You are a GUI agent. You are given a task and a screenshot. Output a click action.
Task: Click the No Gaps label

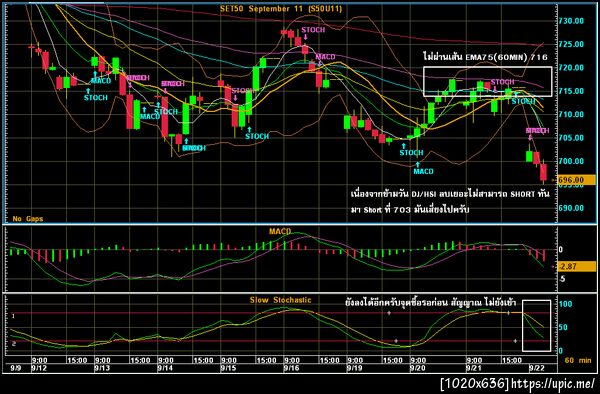click(28, 219)
